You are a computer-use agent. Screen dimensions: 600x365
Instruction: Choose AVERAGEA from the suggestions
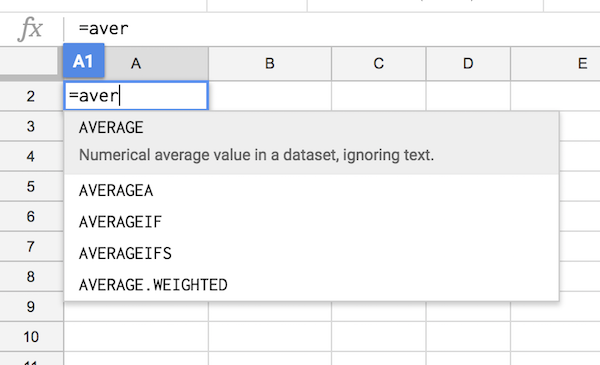[311, 191]
